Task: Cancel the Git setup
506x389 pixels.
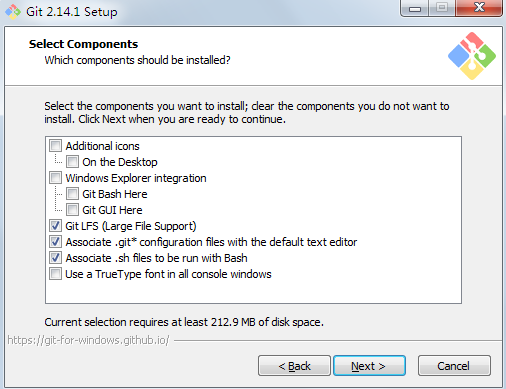Action: [x=454, y=366]
